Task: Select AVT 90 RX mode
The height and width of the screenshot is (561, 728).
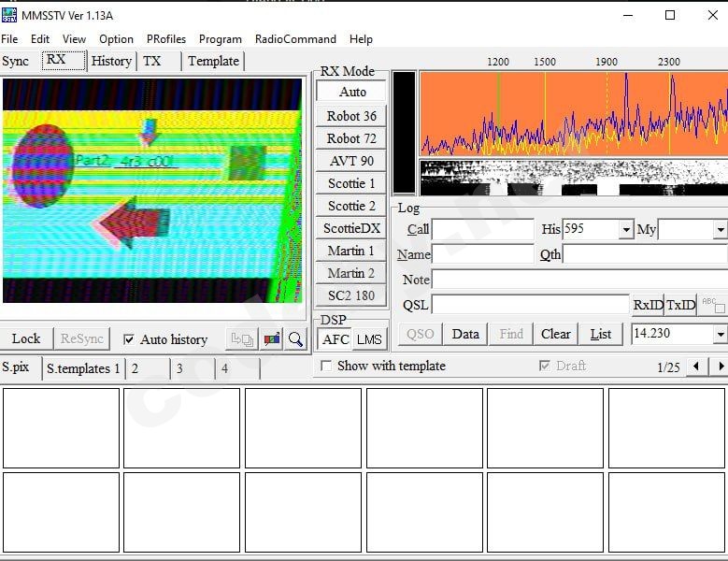Action: (x=351, y=161)
